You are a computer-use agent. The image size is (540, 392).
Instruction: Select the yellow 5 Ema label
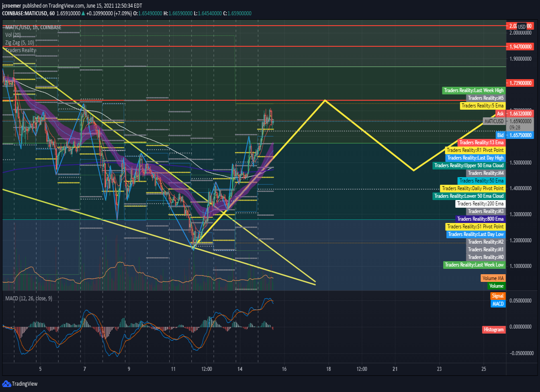(x=482, y=106)
